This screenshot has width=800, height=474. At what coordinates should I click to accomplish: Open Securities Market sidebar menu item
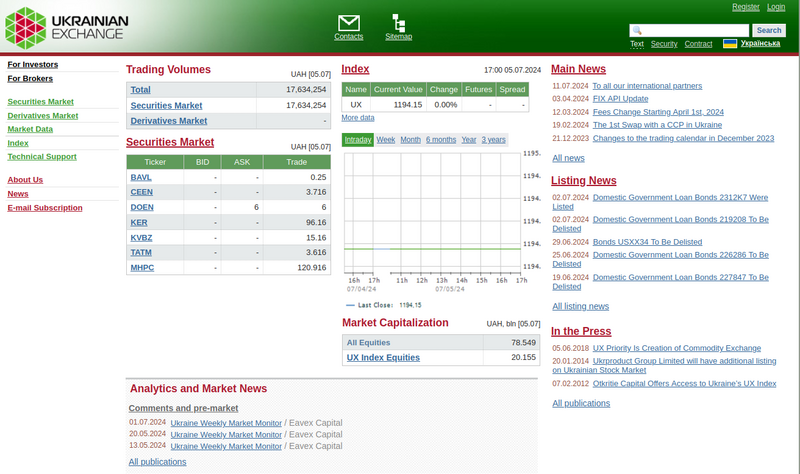pos(40,102)
